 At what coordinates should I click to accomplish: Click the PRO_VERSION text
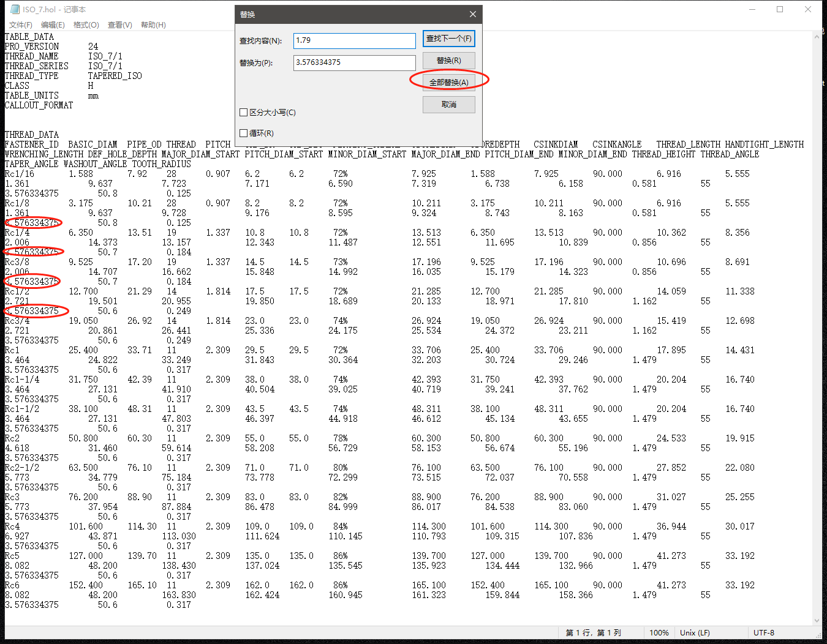[32, 47]
